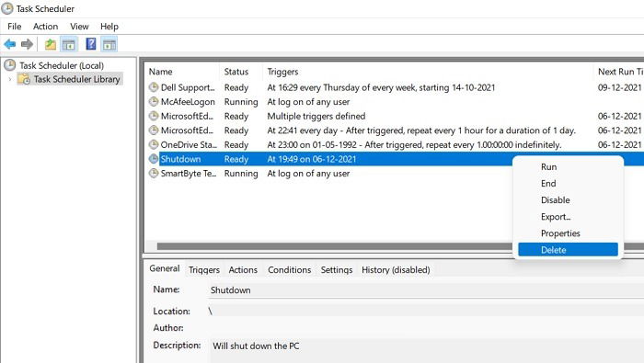Click the horizontal scrollbar under task list

point(335,246)
